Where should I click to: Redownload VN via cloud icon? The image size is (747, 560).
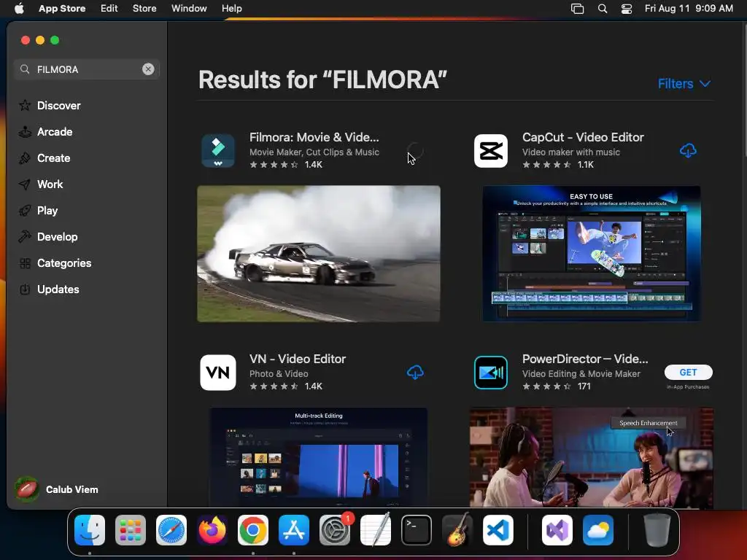tap(415, 373)
